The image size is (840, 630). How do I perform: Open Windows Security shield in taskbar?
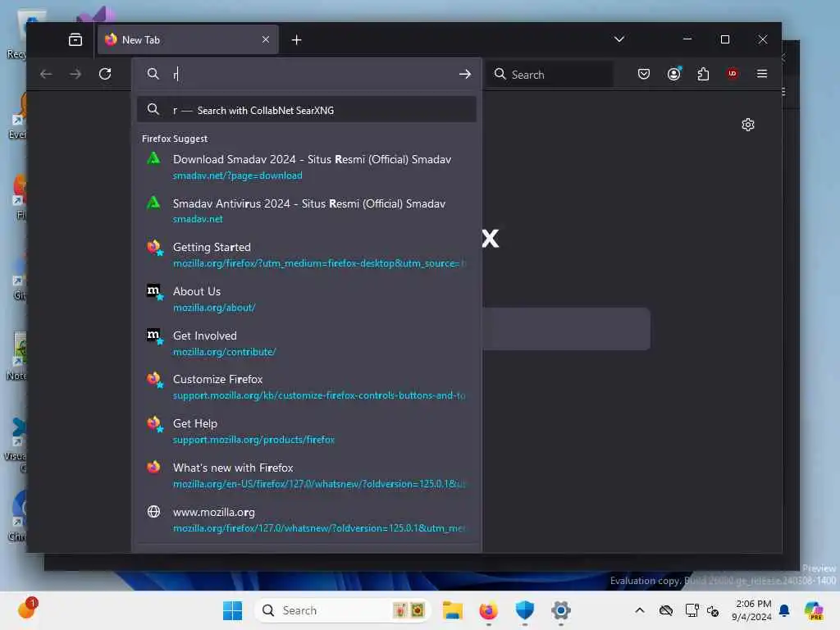[x=524, y=610]
